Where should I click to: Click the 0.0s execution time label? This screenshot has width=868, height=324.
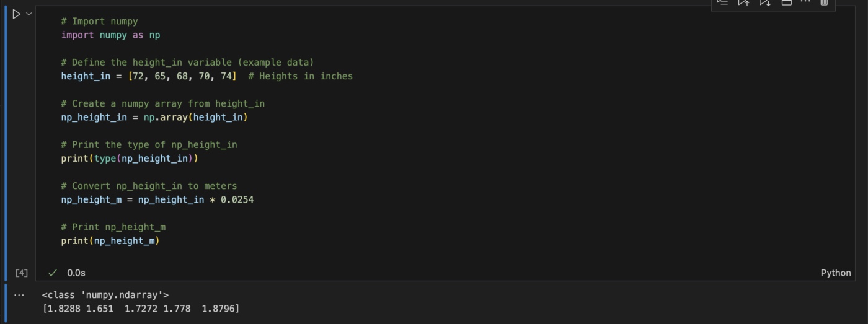(x=76, y=273)
